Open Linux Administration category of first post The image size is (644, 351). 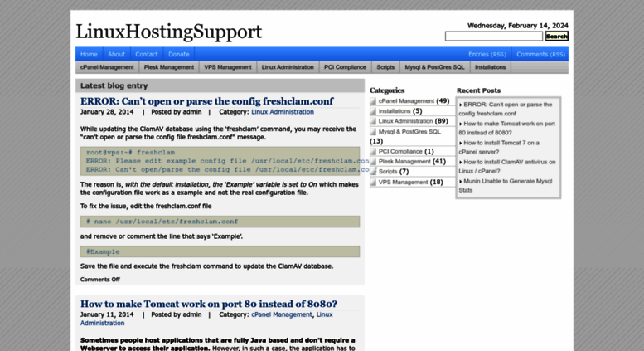pos(283,112)
